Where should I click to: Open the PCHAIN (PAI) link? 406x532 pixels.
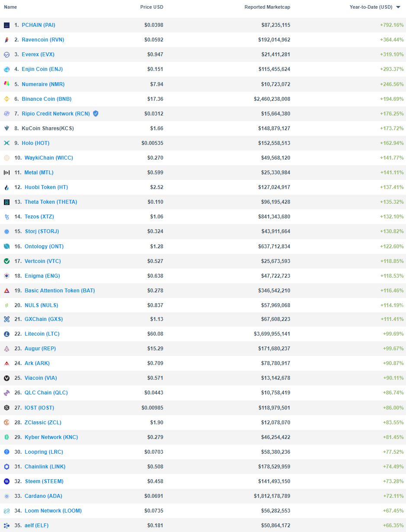(39, 25)
